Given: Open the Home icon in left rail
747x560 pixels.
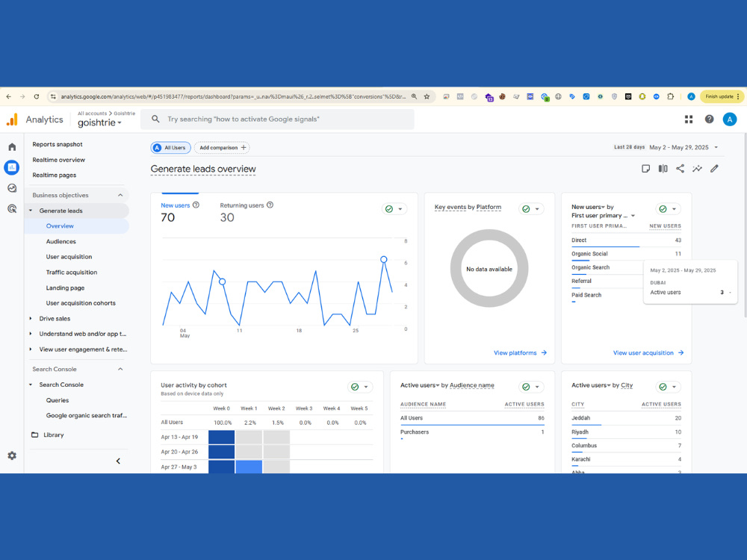Looking at the screenshot, I should pos(12,146).
